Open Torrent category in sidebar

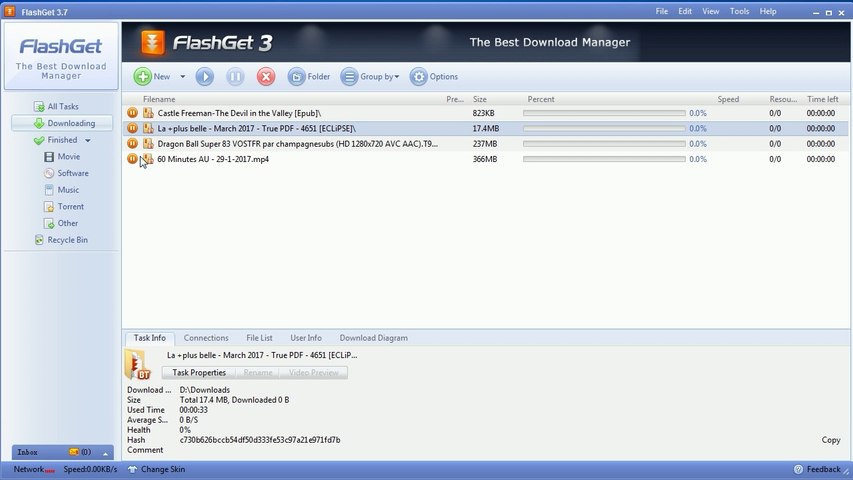(x=64, y=207)
